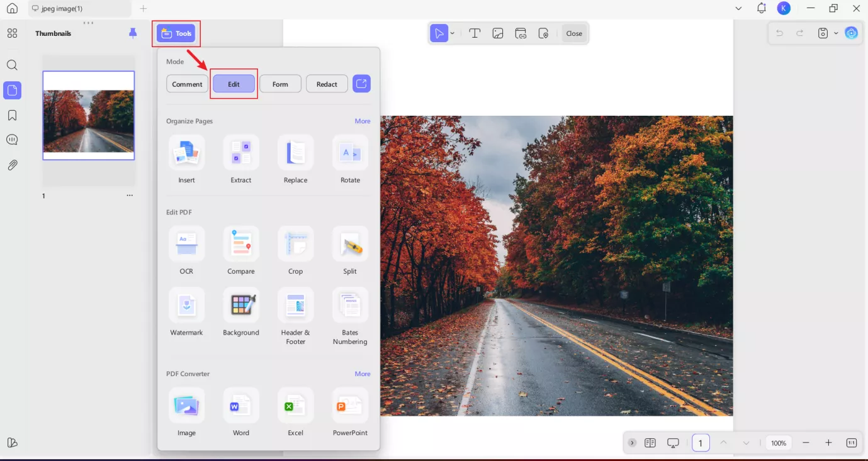
Task: Convert PDF to Word
Action: (x=241, y=406)
